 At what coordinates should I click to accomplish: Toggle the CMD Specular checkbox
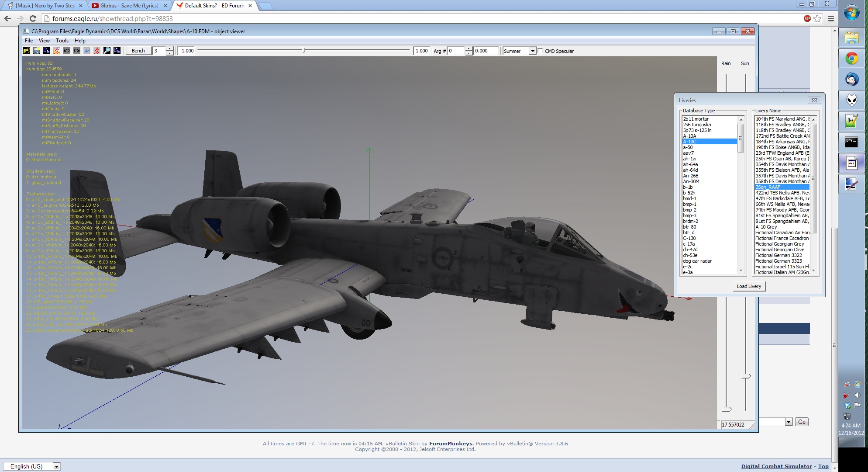coord(541,51)
